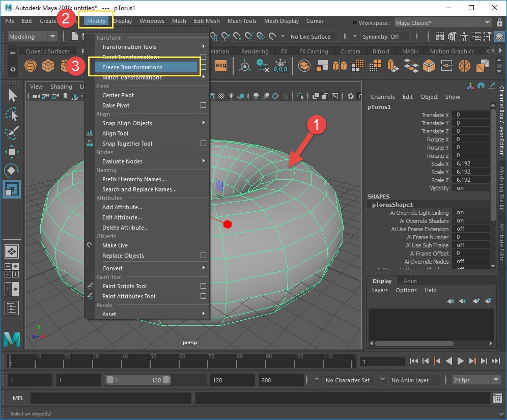Switch to the Anim layer tab
This screenshot has height=420, width=507.
410,281
